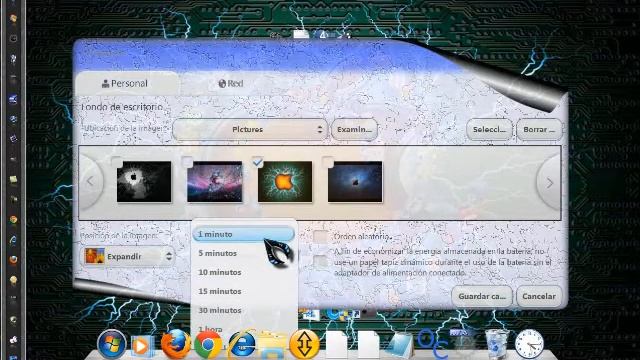Click the Cancelar button
Screen dimensions: 640x360
pyautogui.click(x=539, y=296)
